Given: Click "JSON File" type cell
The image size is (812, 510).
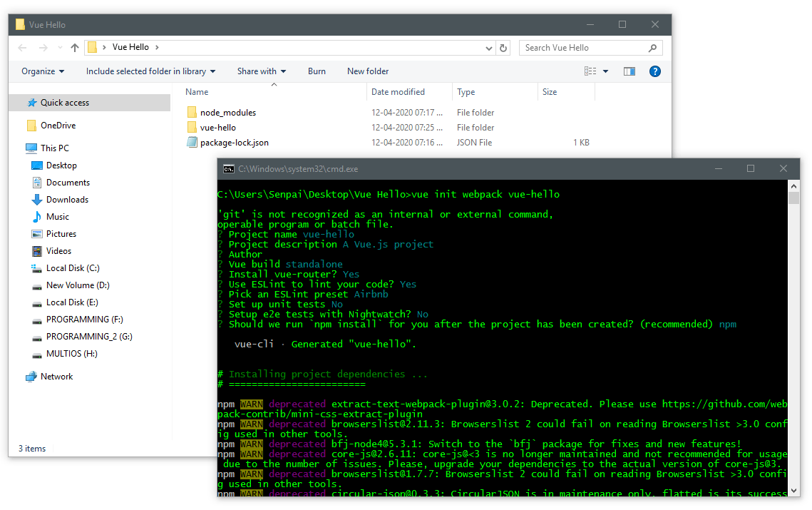Looking at the screenshot, I should [474, 143].
